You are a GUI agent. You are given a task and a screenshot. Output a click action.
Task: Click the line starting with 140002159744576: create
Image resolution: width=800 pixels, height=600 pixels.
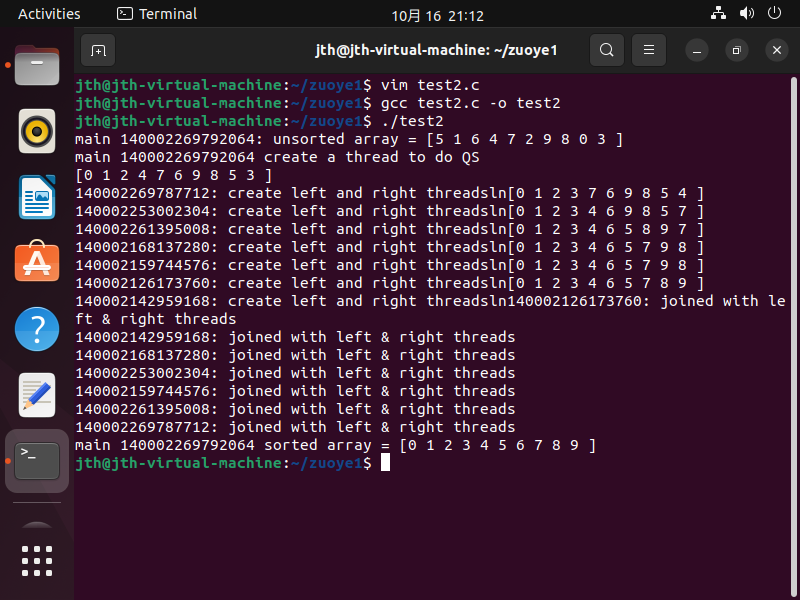390,265
